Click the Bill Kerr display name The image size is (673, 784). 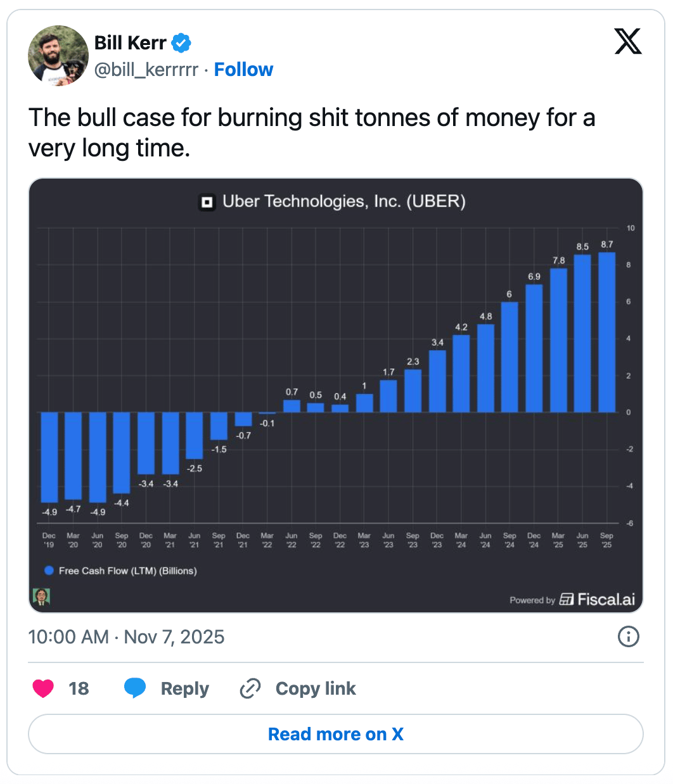tap(130, 42)
